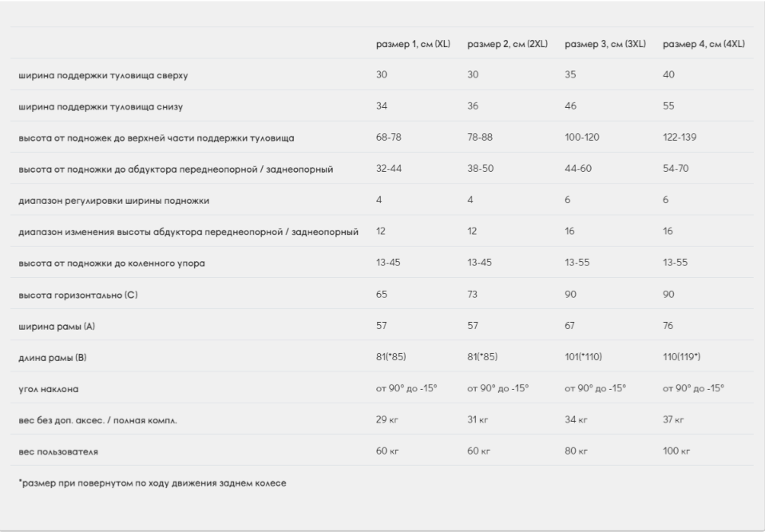Click the '100 кг' user weight cell

[676, 452]
